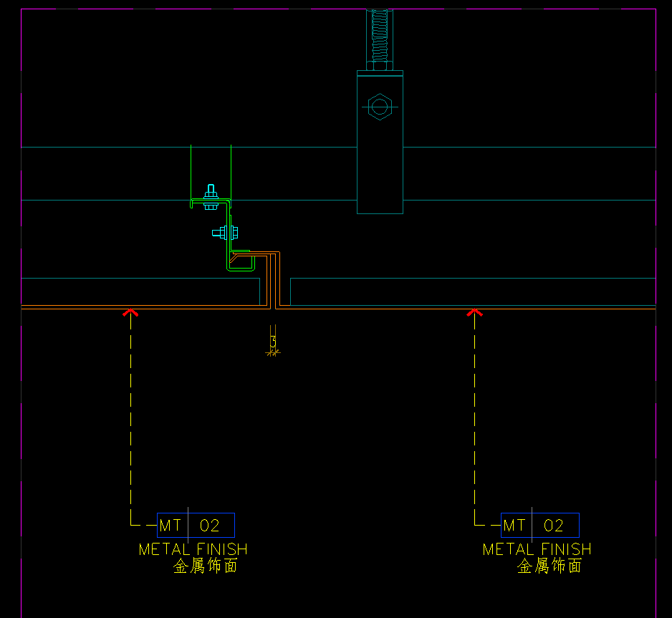
Task: Select the left "02" tag cell
Action: [210, 526]
